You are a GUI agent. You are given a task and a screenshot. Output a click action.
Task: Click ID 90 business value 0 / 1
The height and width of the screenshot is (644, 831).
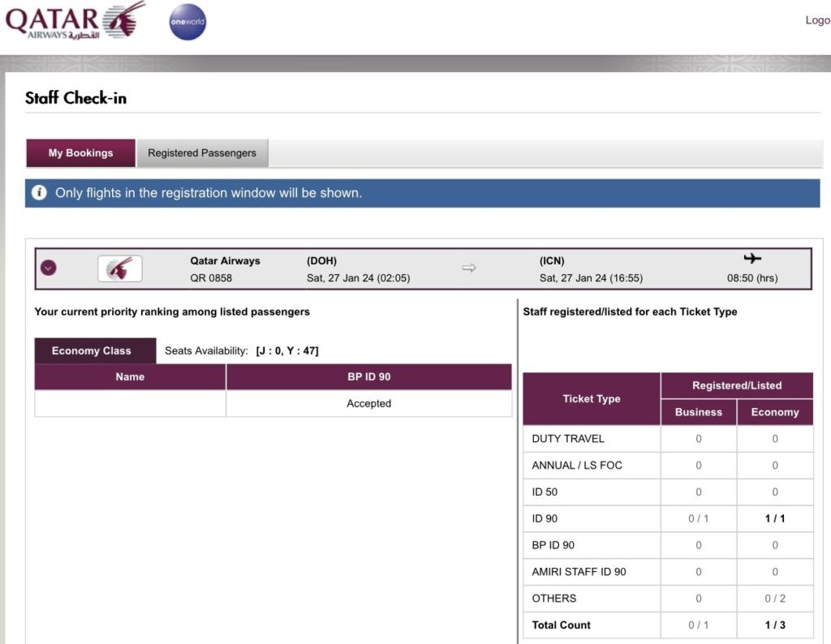pyautogui.click(x=699, y=518)
